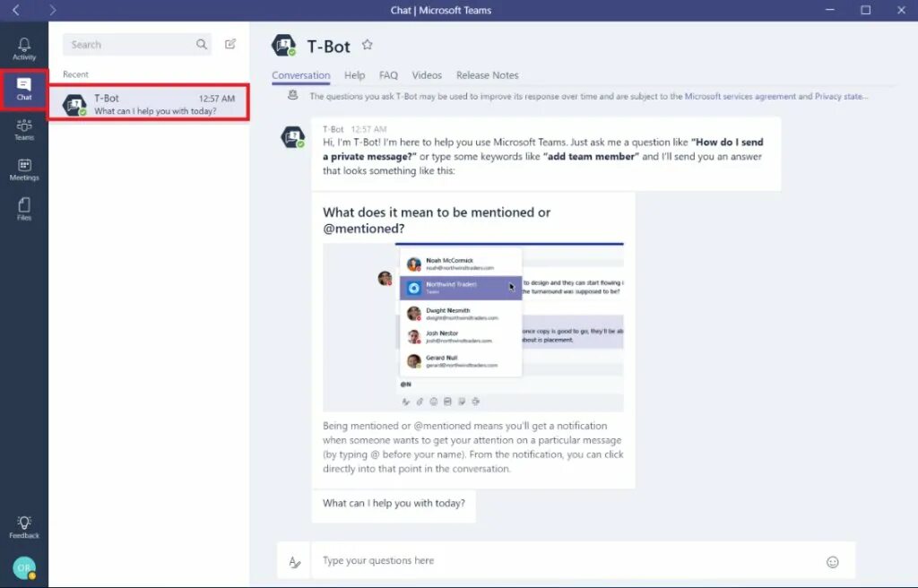Image resolution: width=918 pixels, height=588 pixels.
Task: Click the 12:57 AM timestamp in chat list
Action: [217, 99]
